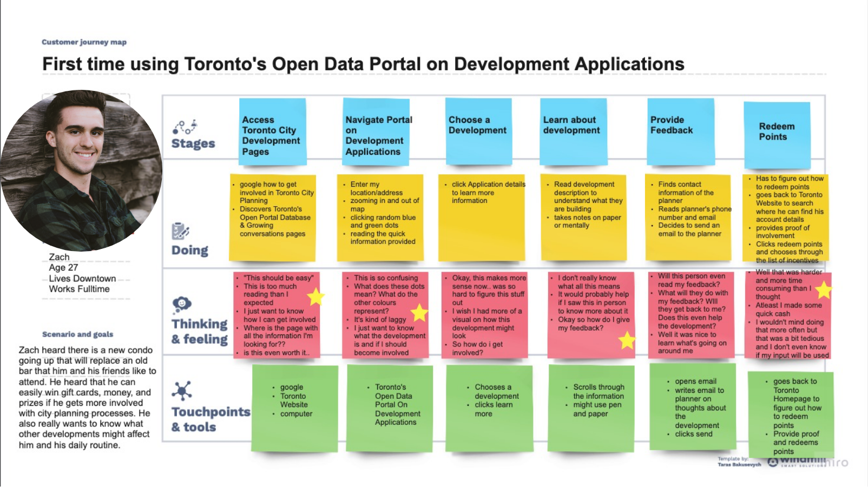868x487 pixels.
Task: Click the 'Works Fulltime' persona line
Action: [79, 289]
